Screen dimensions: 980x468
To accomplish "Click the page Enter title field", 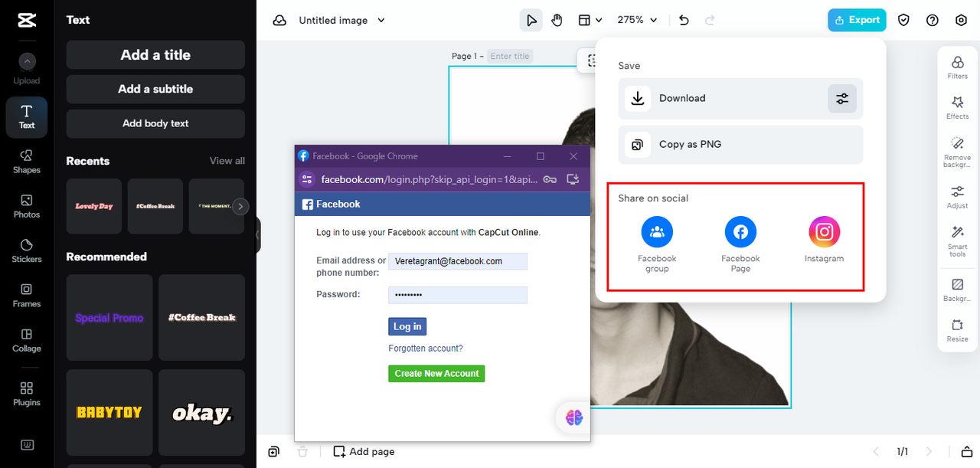I will click(x=510, y=56).
